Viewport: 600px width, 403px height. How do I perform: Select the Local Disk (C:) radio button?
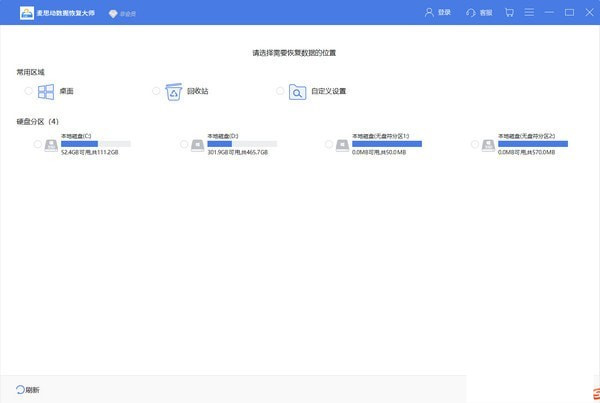[37, 145]
